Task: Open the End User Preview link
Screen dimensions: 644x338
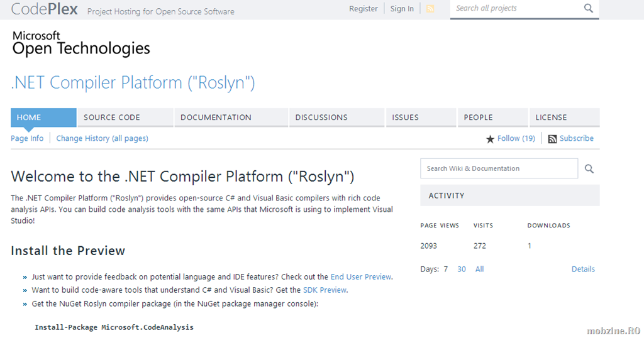Action: [x=360, y=277]
